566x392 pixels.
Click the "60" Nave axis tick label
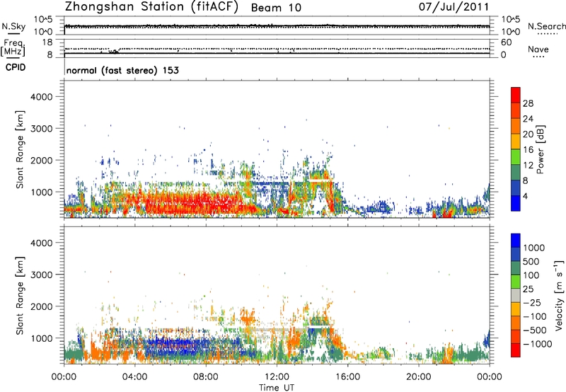(506, 42)
